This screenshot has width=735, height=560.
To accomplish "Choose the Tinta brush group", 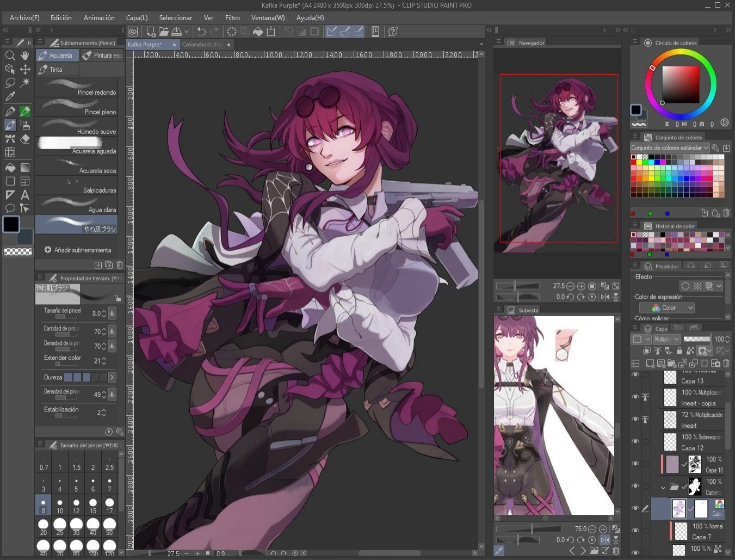I will pos(58,70).
